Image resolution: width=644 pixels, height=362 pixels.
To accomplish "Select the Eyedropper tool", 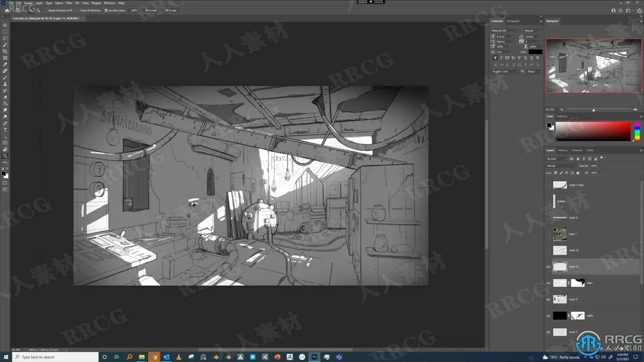I will [5, 64].
